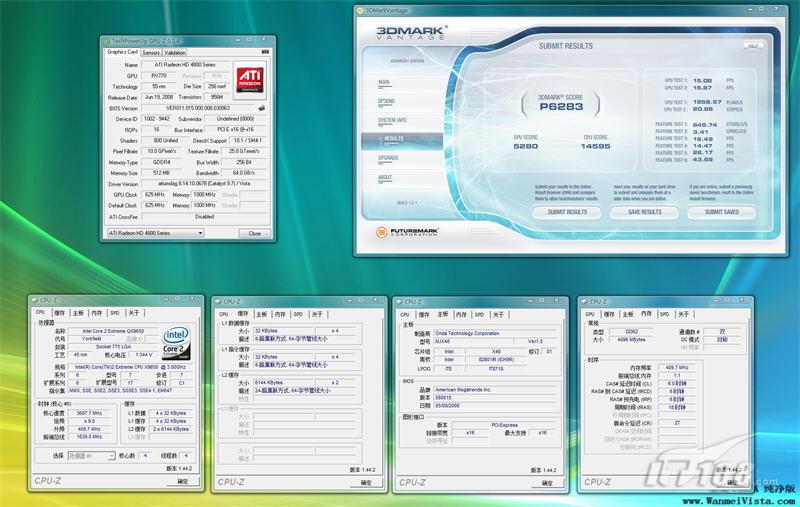Screen dimensions: 800x507
Task: Open 关于 tab in second CPU-Z window
Action: pyautogui.click(x=317, y=314)
